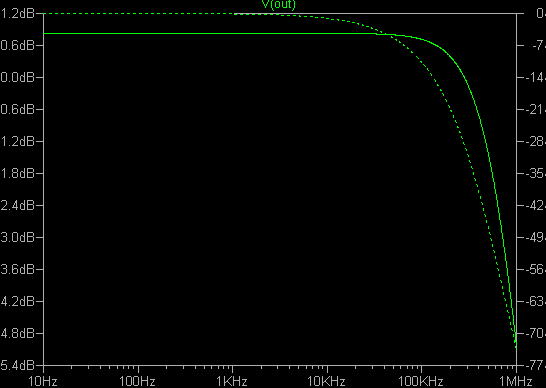Viewport: 546px width, 388px height.
Task: Select the 10Hz frequency axis label
Action: pyautogui.click(x=42, y=381)
